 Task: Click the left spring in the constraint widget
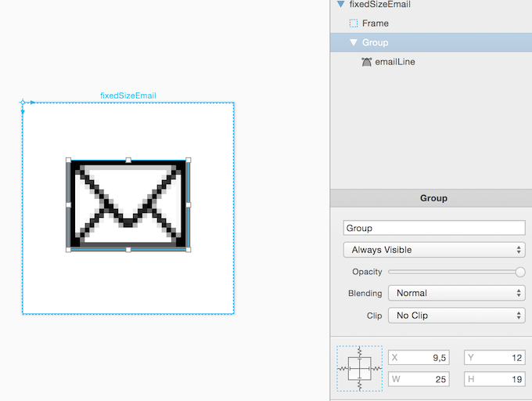(343, 368)
